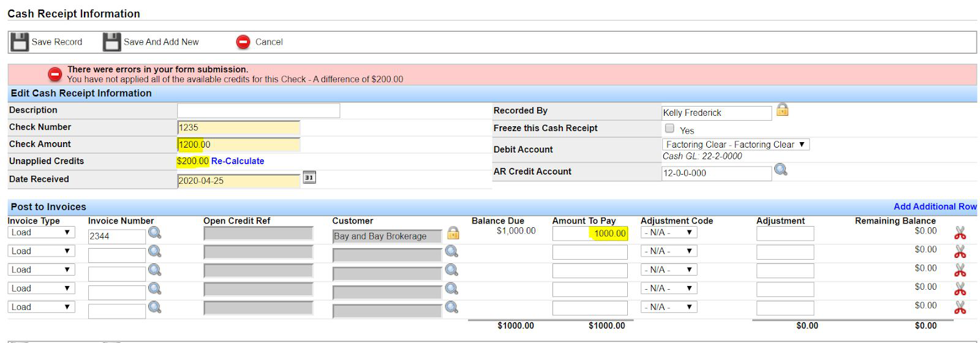Click customer search magnifier in second row
Image resolution: width=980 pixels, height=343 pixels.
(x=451, y=251)
